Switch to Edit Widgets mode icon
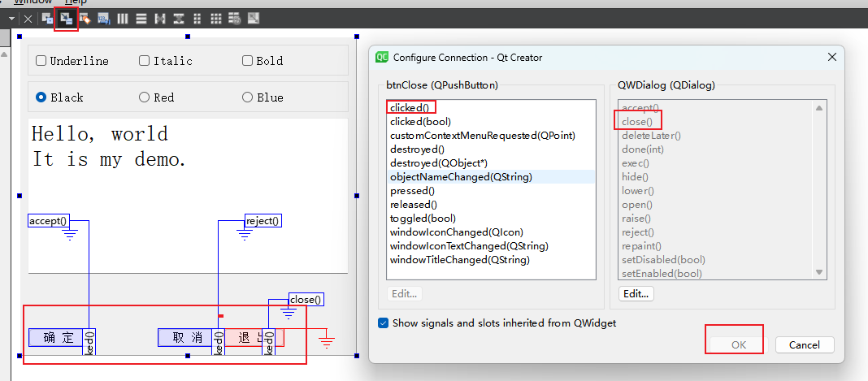The image size is (868, 381). pyautogui.click(x=48, y=18)
